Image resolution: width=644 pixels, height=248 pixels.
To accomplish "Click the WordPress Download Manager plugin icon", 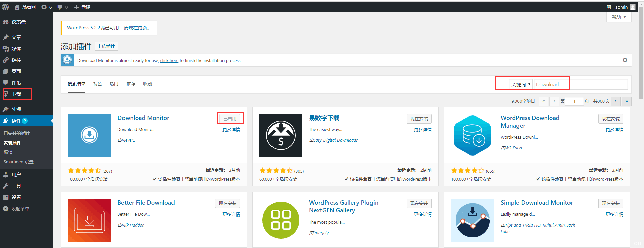I will 472,135.
